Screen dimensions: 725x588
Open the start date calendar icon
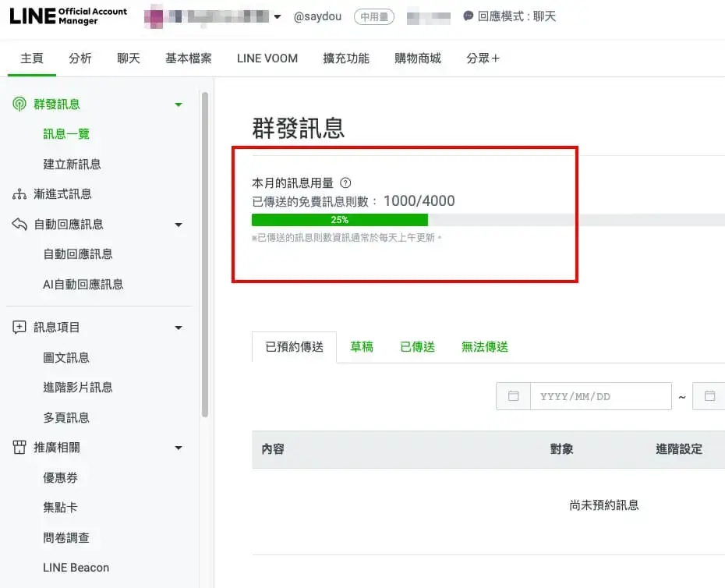click(513, 396)
